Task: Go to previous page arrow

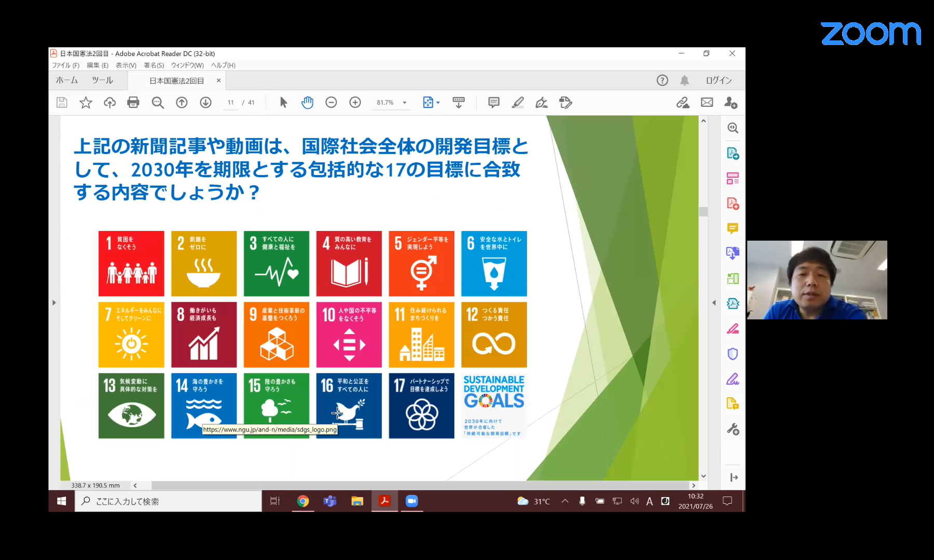Action: pyautogui.click(x=182, y=103)
